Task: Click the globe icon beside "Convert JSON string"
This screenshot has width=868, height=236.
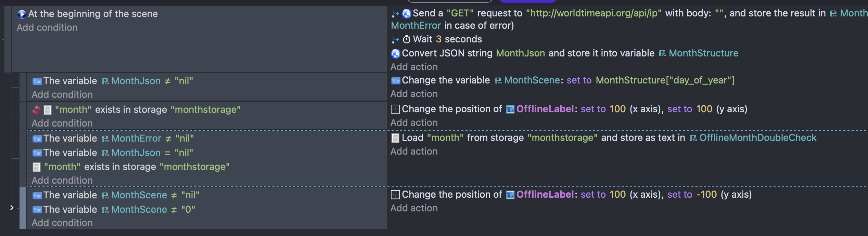Action: click(395, 53)
